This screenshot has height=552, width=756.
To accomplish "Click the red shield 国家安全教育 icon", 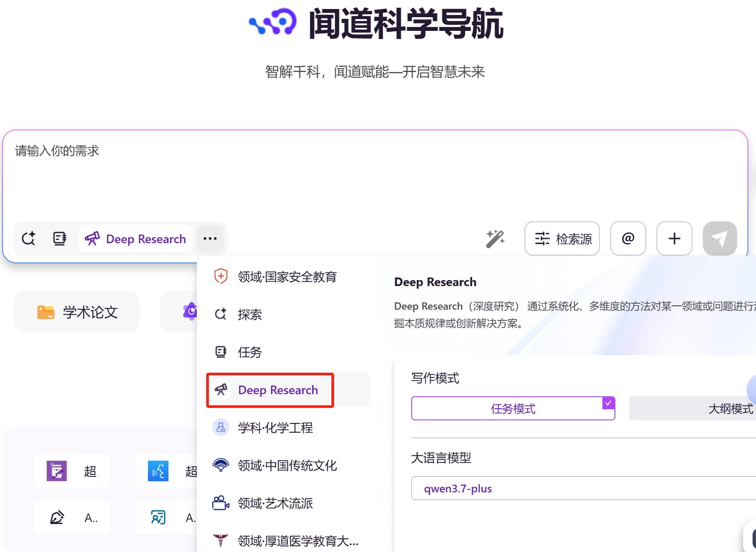I will click(x=221, y=276).
